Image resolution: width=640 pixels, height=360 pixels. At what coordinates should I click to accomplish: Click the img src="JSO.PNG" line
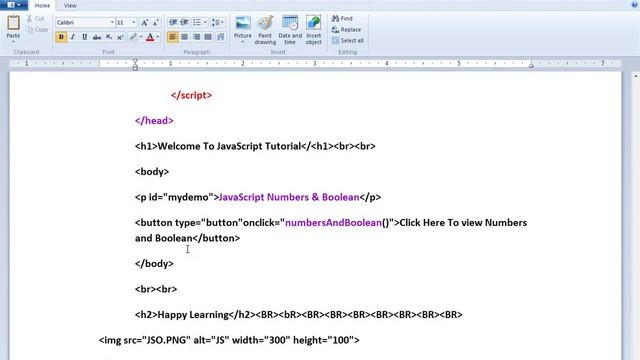click(229, 340)
